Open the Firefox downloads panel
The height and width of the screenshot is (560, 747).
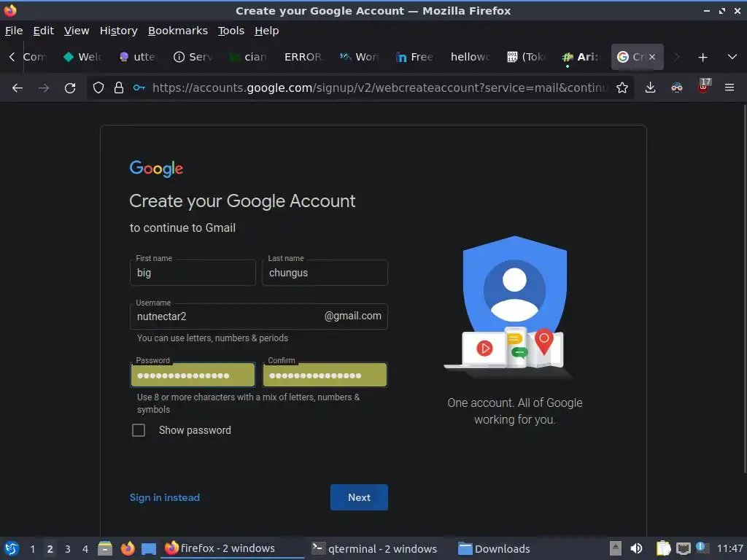point(650,87)
